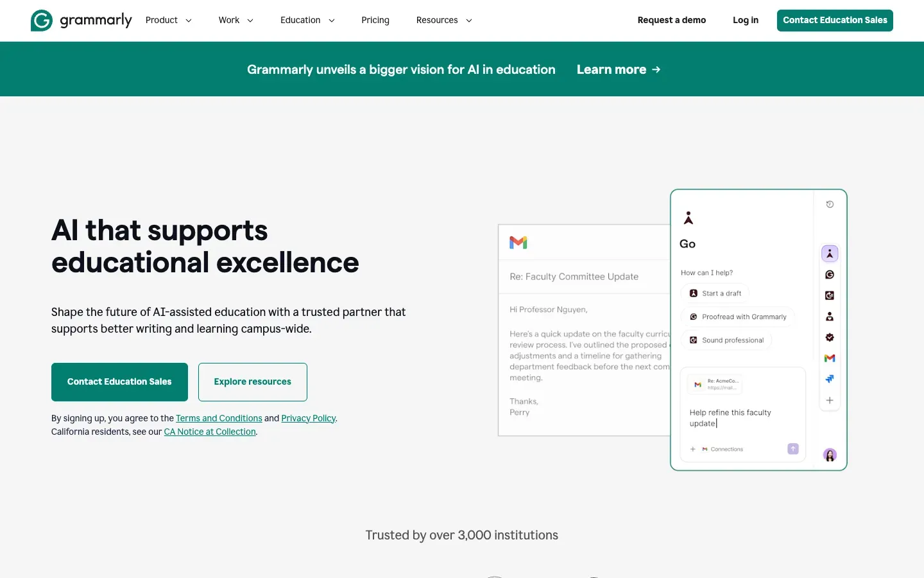Click the Connections label in the prompt box
The image size is (924, 578).
726,450
